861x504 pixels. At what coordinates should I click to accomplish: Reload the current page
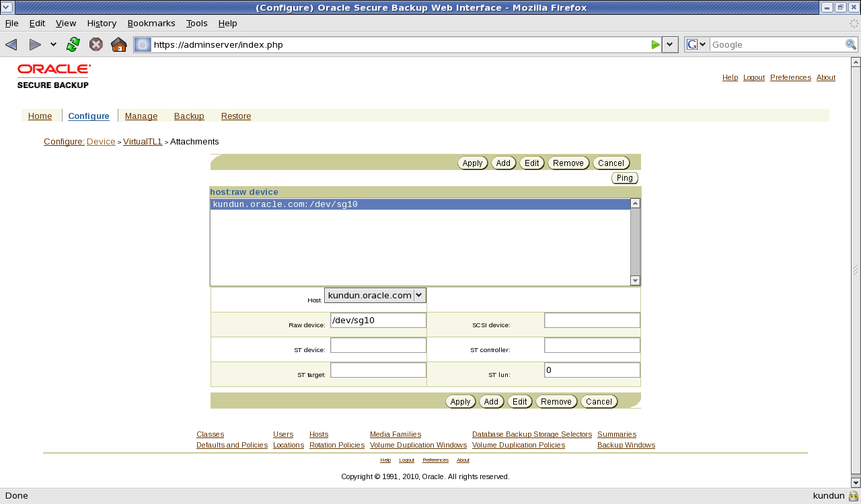click(x=73, y=44)
